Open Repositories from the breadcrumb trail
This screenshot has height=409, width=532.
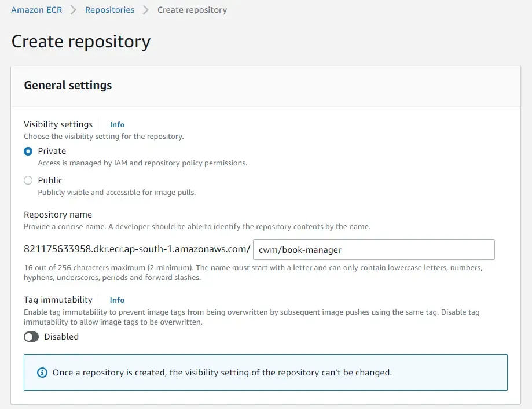click(109, 10)
